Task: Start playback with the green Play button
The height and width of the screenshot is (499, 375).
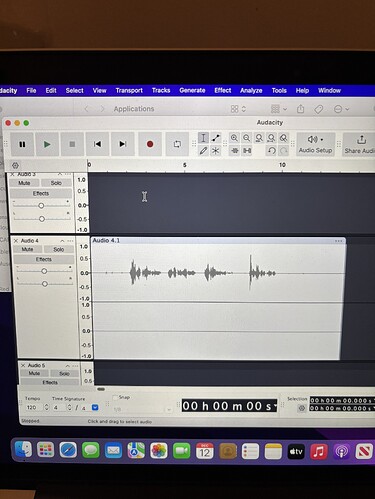Action: pos(47,144)
